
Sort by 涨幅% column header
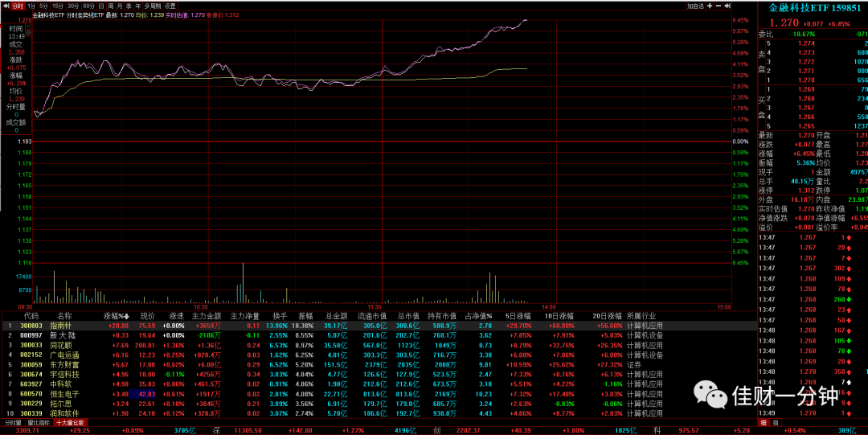pyautogui.click(x=117, y=316)
